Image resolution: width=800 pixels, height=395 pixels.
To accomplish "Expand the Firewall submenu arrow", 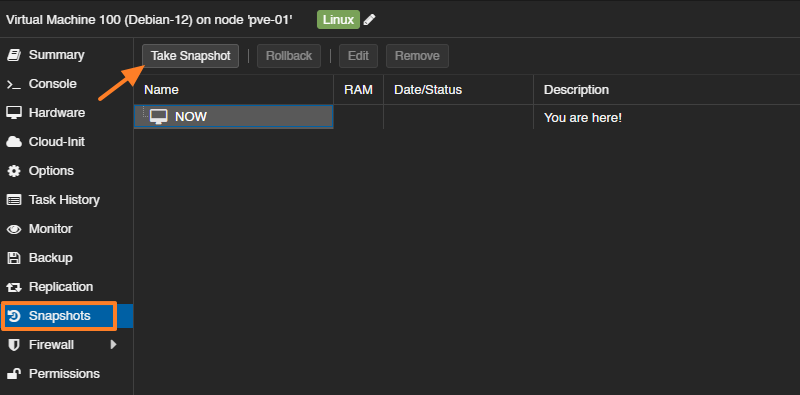I will [x=113, y=344].
